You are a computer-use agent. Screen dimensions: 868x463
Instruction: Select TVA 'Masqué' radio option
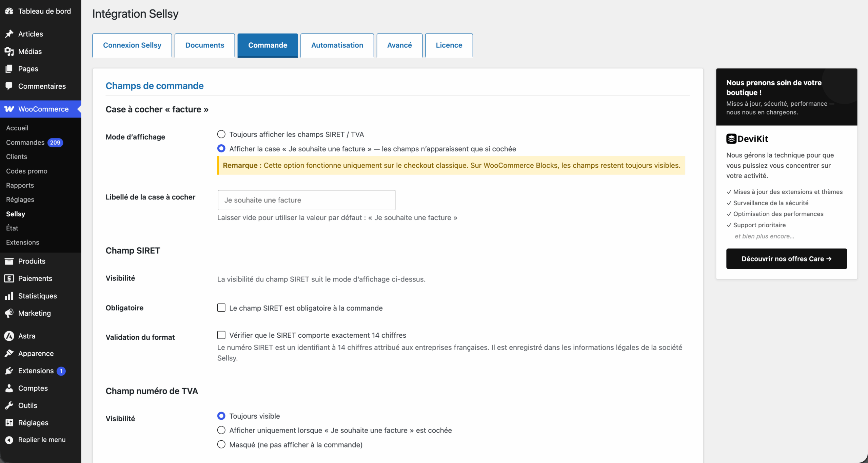221,444
